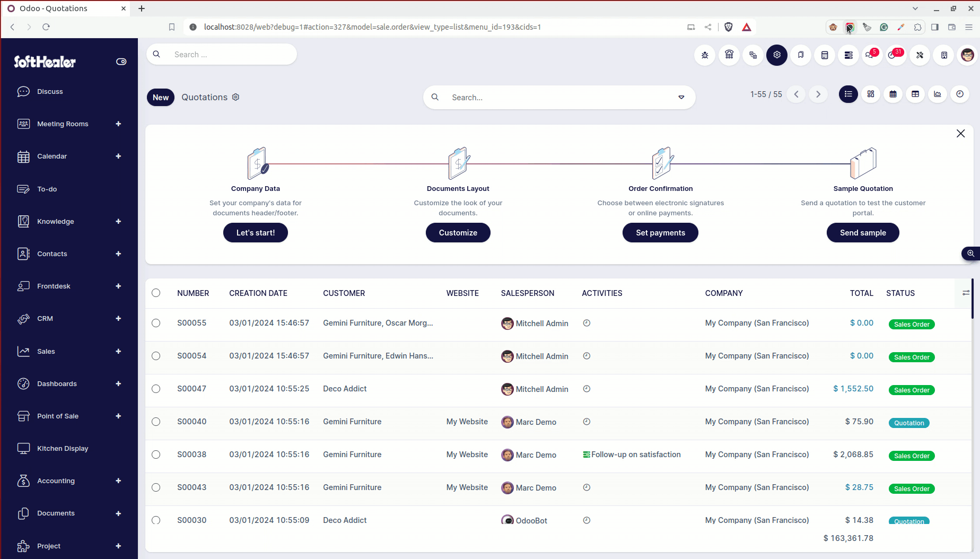Open the stacked server bars icon
This screenshot has height=559, width=980.
tap(848, 55)
